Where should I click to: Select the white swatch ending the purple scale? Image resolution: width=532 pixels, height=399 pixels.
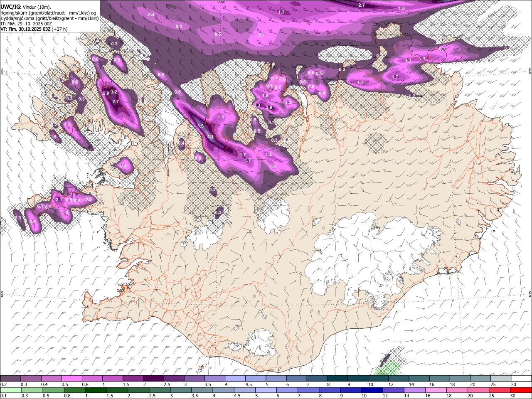(x=521, y=379)
